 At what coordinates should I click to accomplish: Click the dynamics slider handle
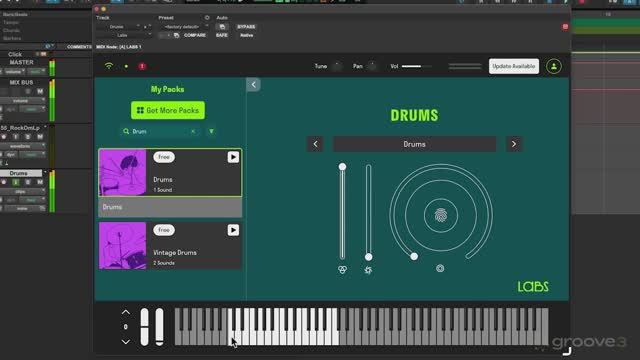click(x=369, y=257)
